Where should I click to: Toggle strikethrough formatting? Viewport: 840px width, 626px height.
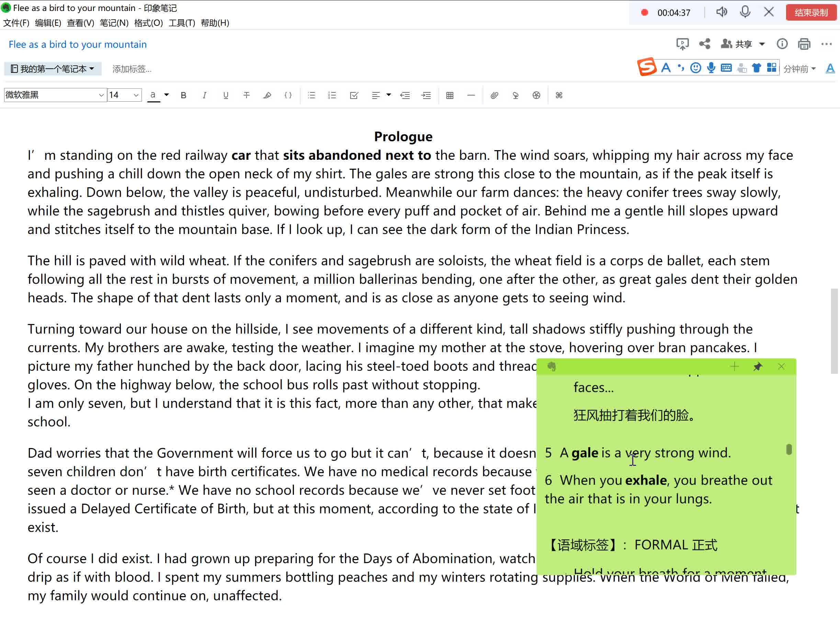tap(246, 95)
